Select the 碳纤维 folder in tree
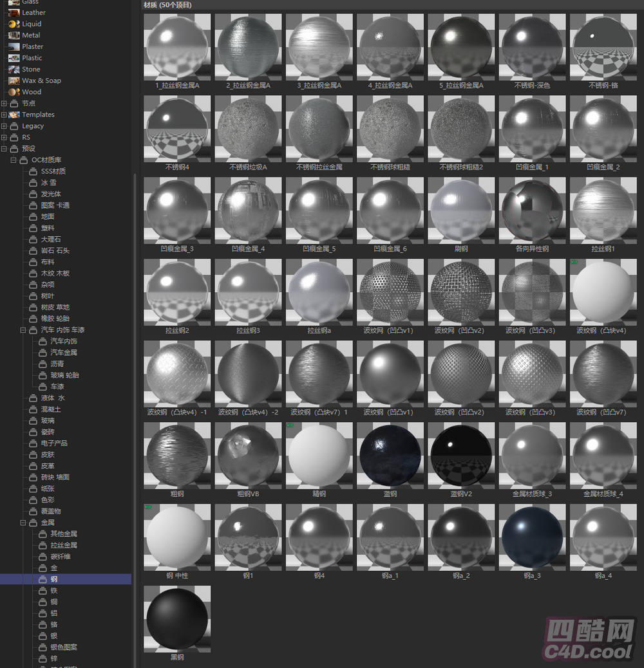The height and width of the screenshot is (668, 644). pyautogui.click(x=60, y=557)
